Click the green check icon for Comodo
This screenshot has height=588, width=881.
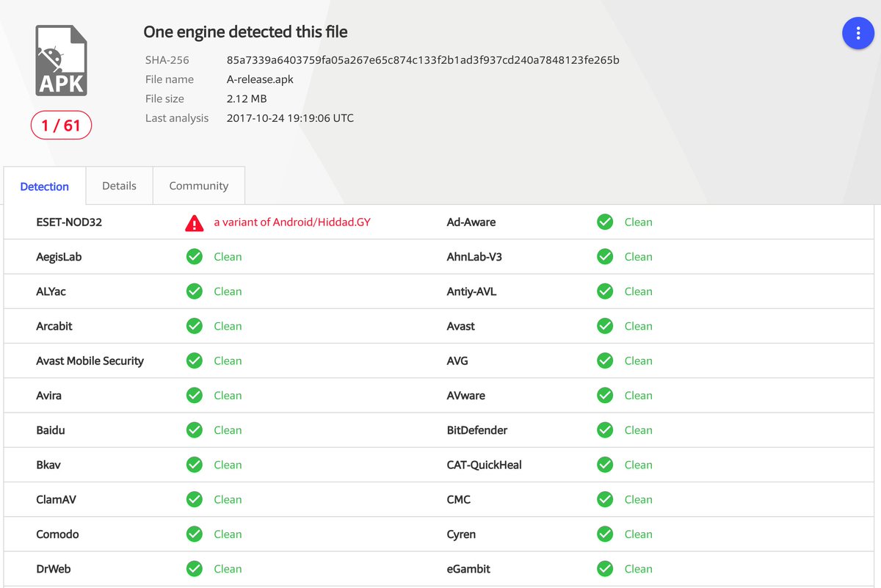194,534
